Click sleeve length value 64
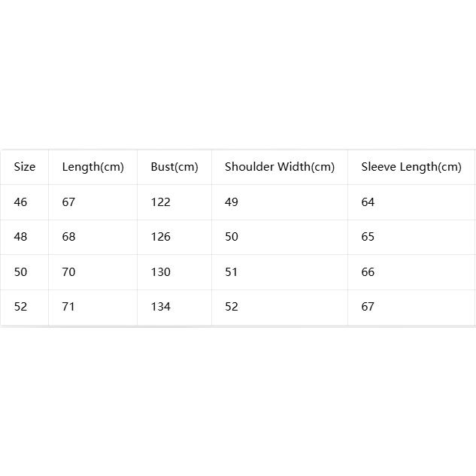This screenshot has height=476, width=476. [x=368, y=202]
